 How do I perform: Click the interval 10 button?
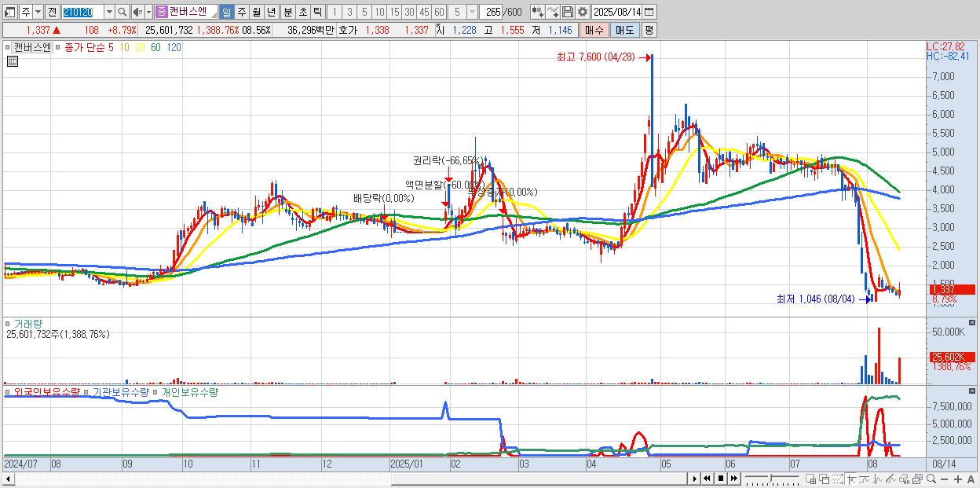379,12
